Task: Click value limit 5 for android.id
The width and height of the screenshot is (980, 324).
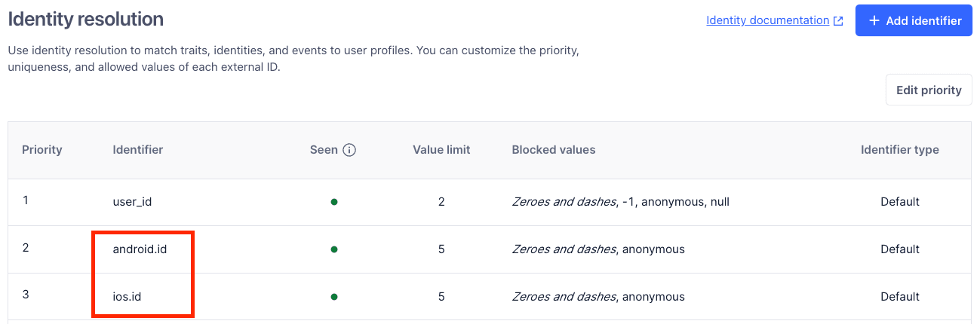Action: point(441,249)
